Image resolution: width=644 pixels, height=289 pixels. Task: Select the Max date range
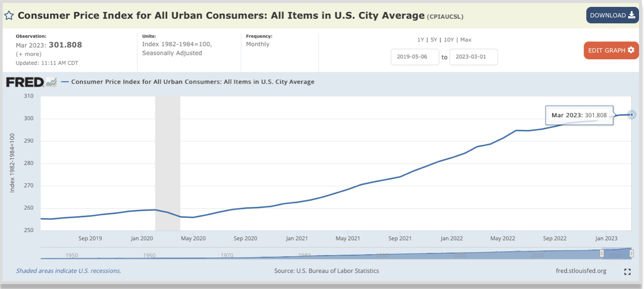click(x=466, y=40)
